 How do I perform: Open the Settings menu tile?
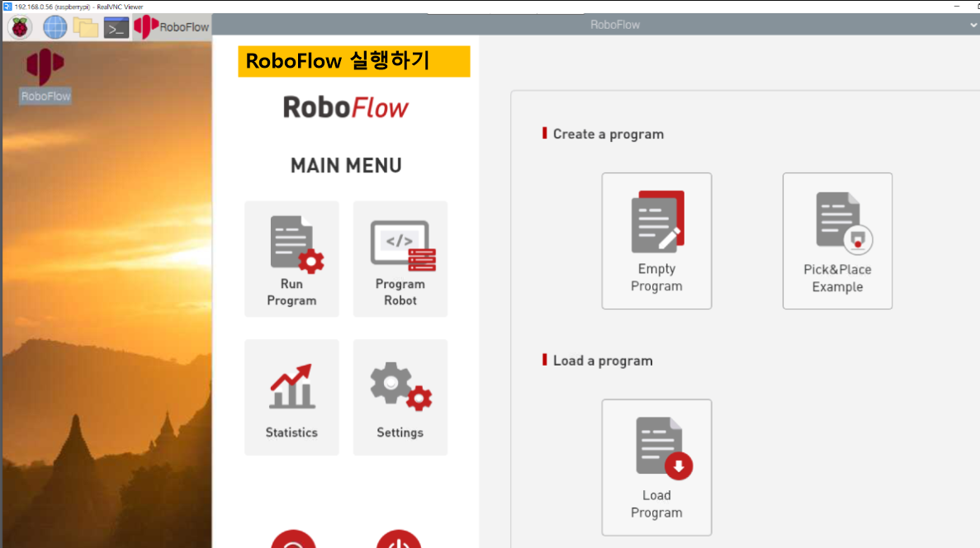(400, 398)
